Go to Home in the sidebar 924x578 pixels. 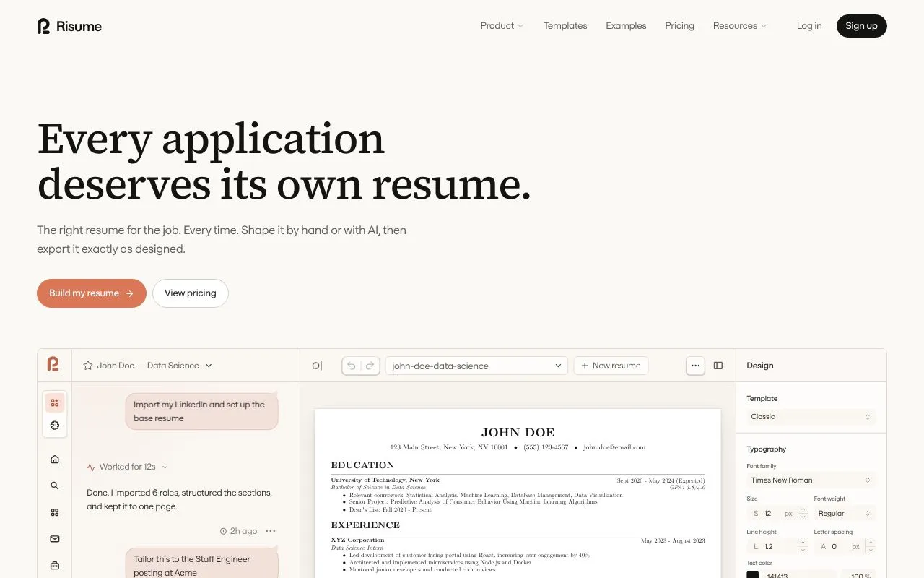click(55, 460)
